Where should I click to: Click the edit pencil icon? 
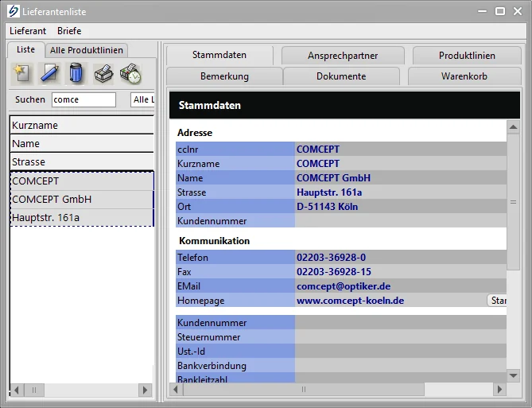[49, 73]
